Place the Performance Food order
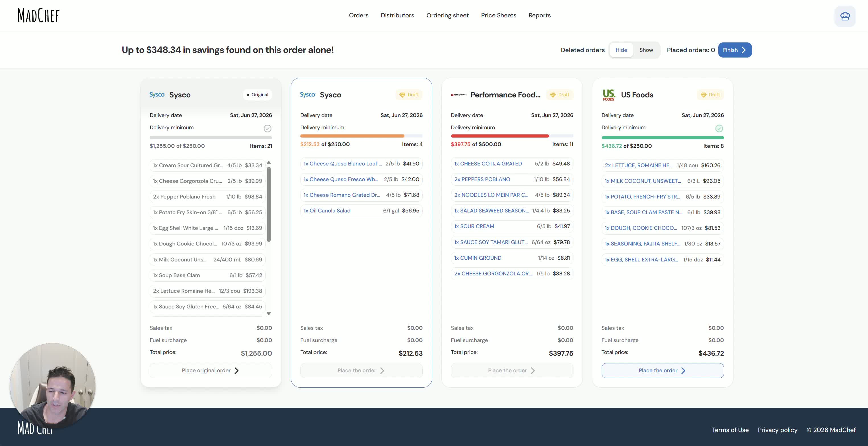 click(x=512, y=371)
